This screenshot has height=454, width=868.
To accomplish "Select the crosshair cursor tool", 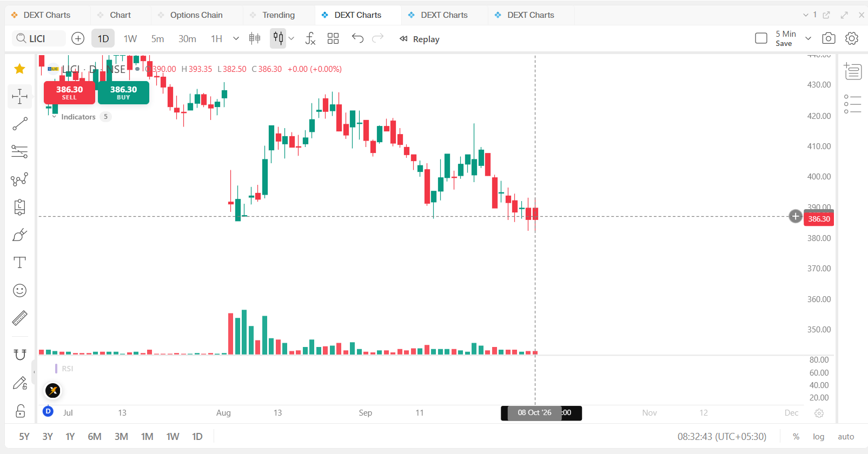I will [20, 97].
